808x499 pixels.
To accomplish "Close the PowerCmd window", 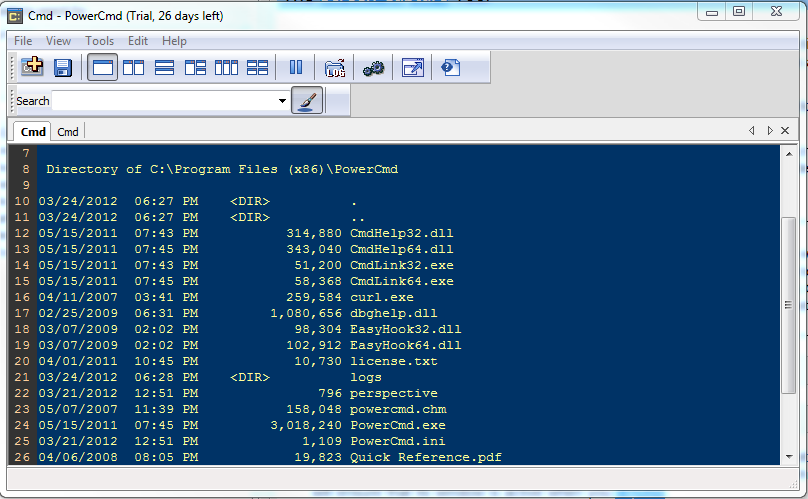I will [777, 11].
